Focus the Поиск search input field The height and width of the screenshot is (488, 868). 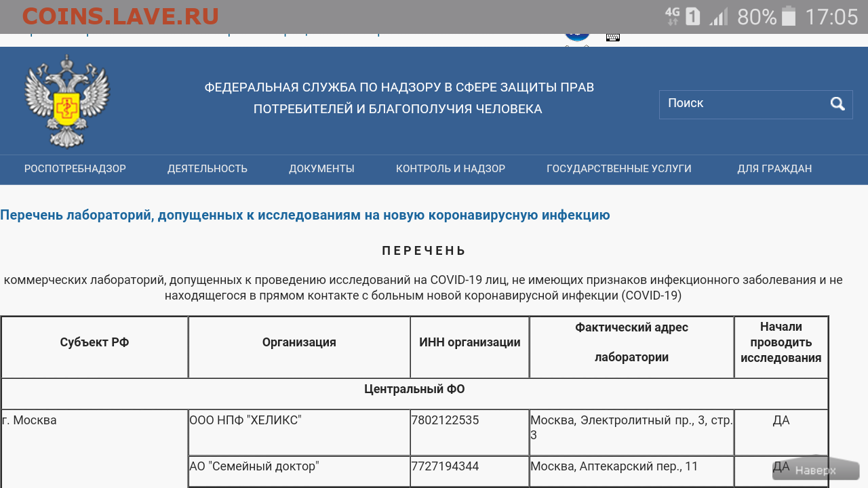click(x=756, y=104)
